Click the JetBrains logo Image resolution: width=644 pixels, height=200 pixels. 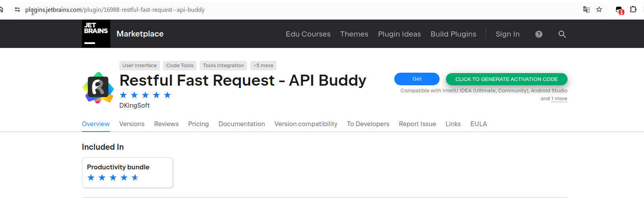point(96,34)
